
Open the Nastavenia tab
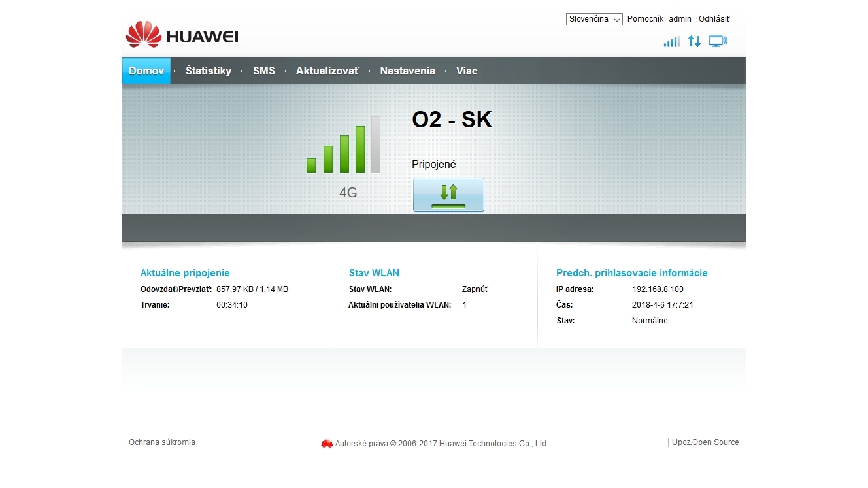click(x=407, y=71)
